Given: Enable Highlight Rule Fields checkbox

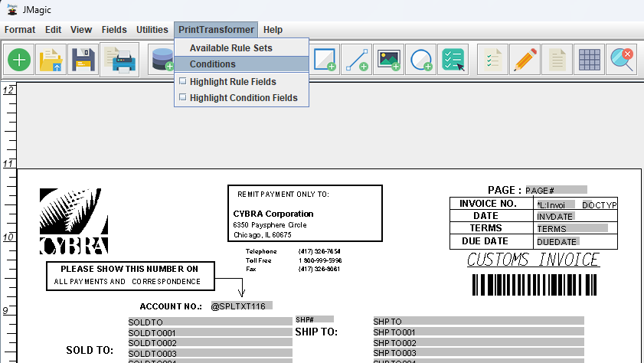Looking at the screenshot, I should point(182,81).
